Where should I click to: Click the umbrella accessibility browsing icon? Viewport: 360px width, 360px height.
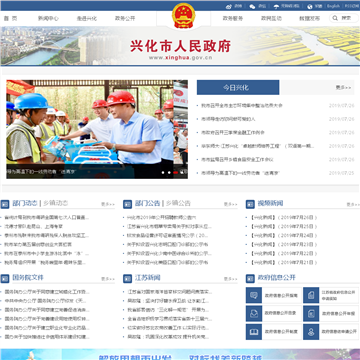click(276, 6)
